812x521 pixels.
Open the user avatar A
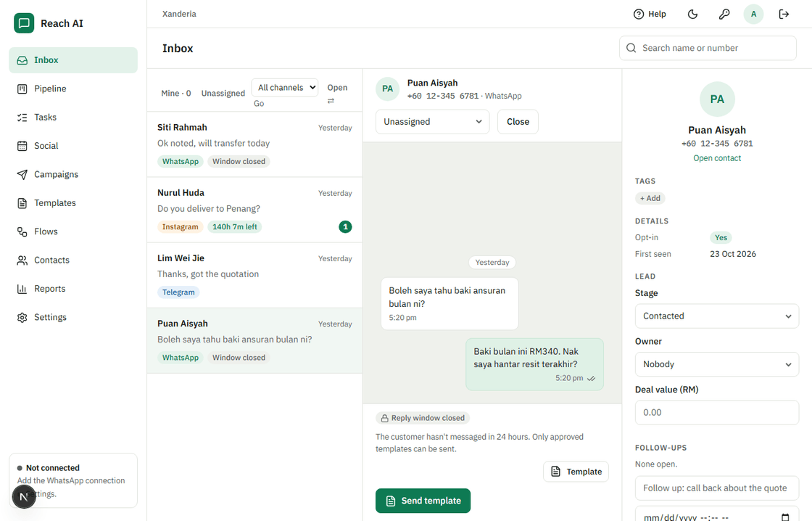click(753, 14)
